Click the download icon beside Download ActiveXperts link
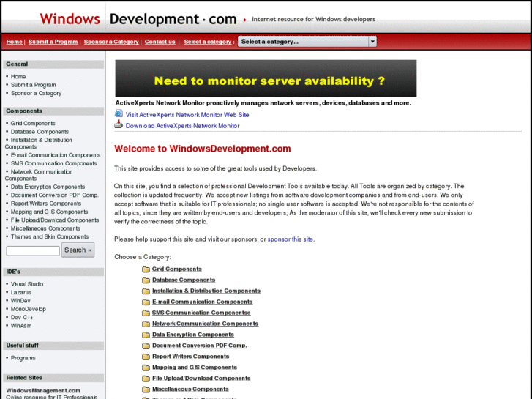 pos(119,124)
